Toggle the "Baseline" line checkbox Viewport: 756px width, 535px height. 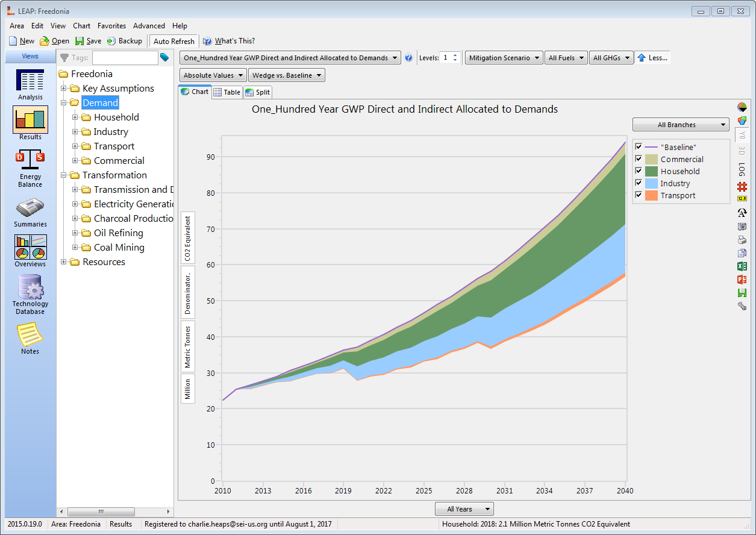tap(639, 147)
